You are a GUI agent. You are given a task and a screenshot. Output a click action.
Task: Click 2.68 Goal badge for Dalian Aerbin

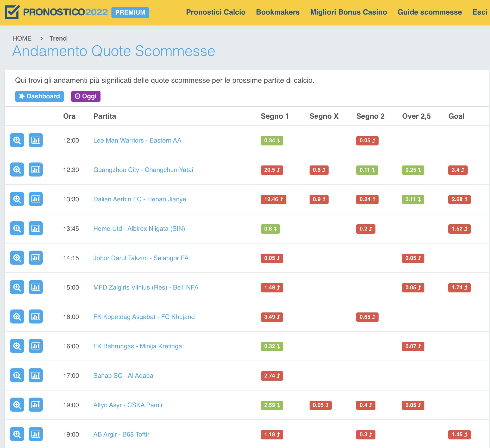point(459,199)
